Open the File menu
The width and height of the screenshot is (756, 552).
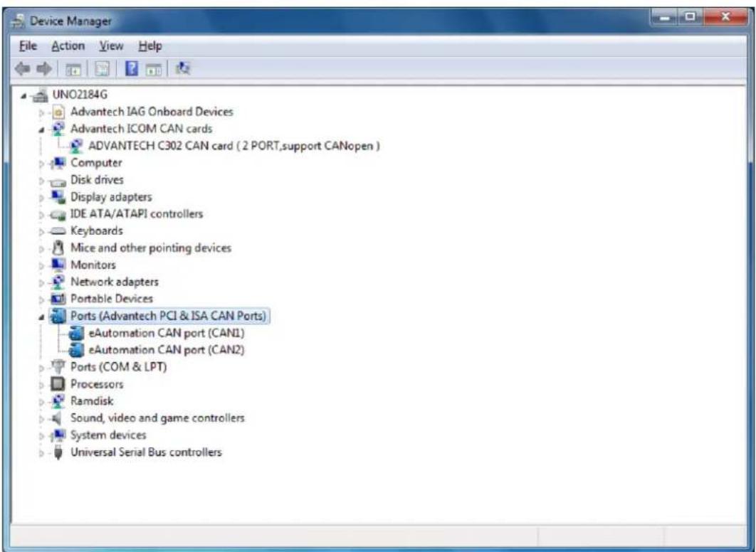point(28,46)
